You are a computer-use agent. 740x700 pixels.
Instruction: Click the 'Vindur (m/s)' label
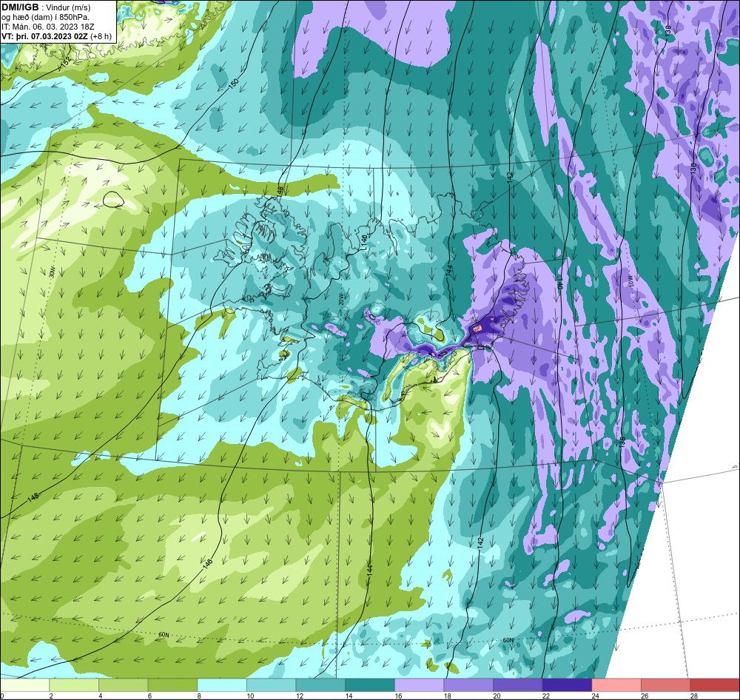coord(70,7)
